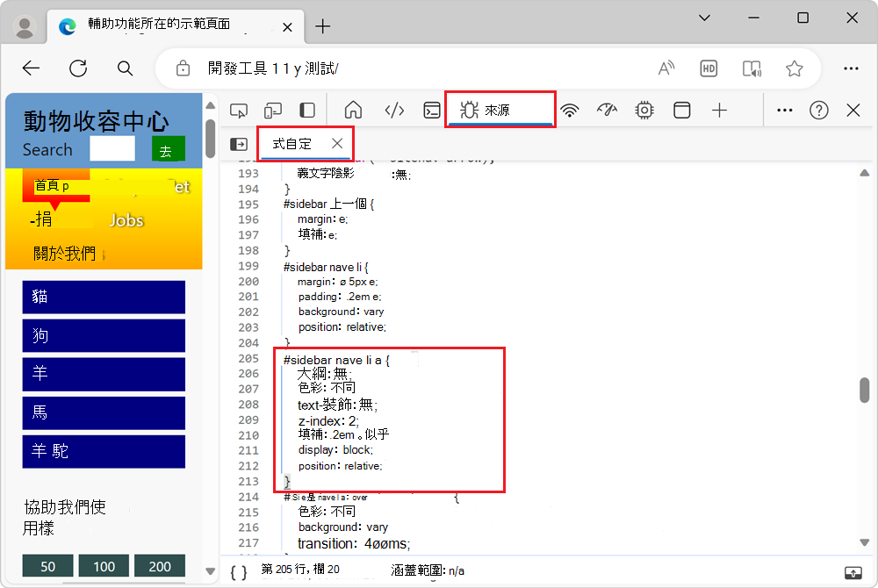This screenshot has height=588, width=878.
Task: Select the inspect element tool
Action: [238, 110]
